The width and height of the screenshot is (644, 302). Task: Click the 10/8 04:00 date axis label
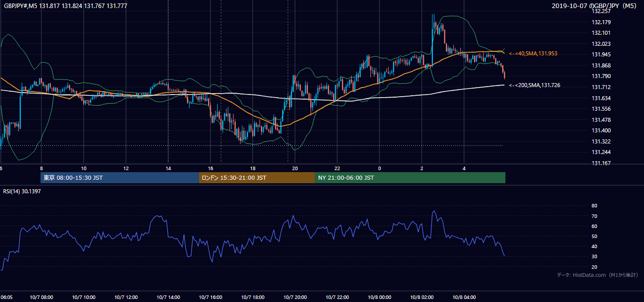[x=464, y=297]
